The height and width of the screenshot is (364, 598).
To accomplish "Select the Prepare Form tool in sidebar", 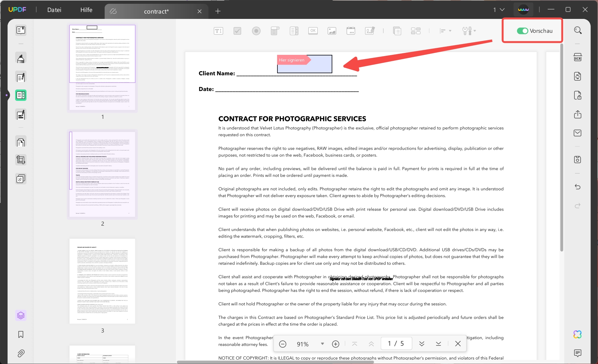I will [x=21, y=95].
